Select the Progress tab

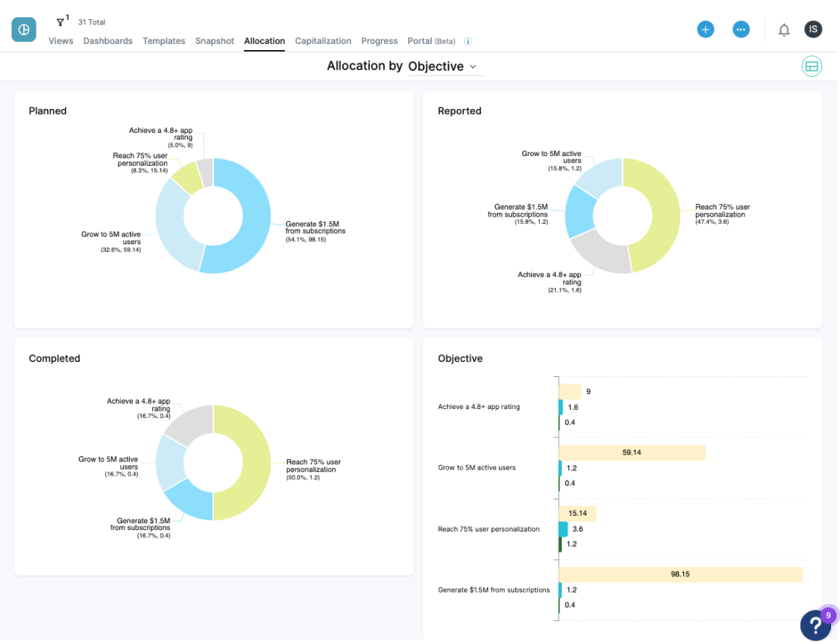(379, 41)
